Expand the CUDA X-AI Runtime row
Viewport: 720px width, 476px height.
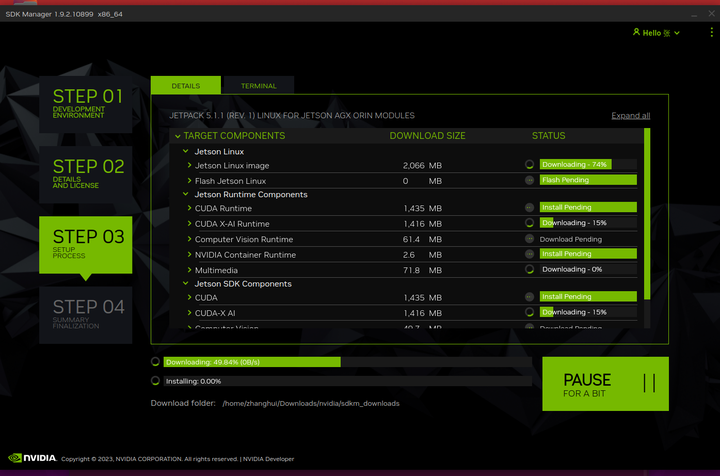tap(189, 224)
